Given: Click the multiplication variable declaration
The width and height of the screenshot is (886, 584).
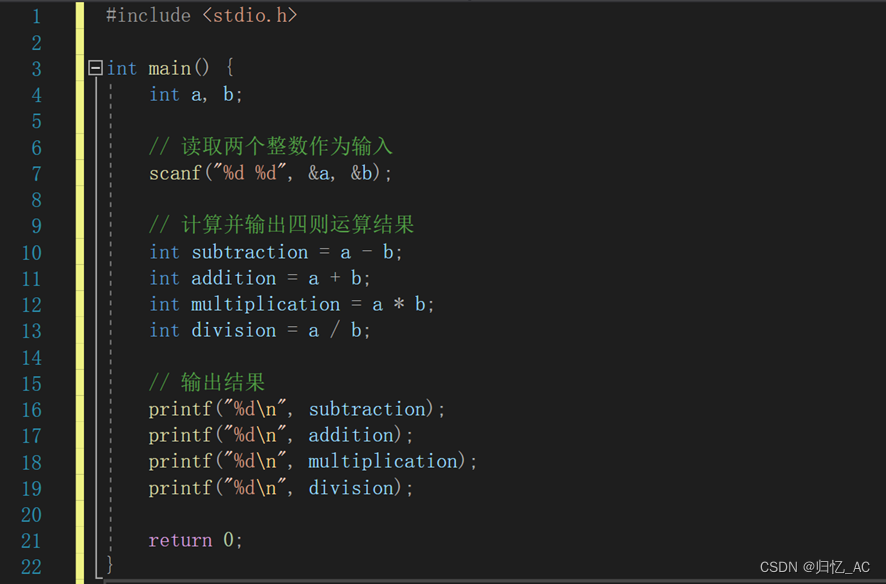Looking at the screenshot, I should [x=266, y=304].
